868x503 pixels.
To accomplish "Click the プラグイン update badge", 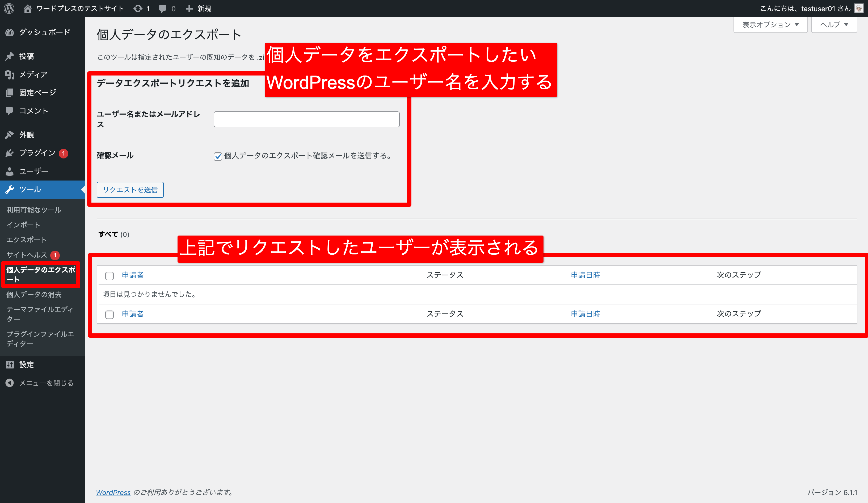I will tap(63, 153).
